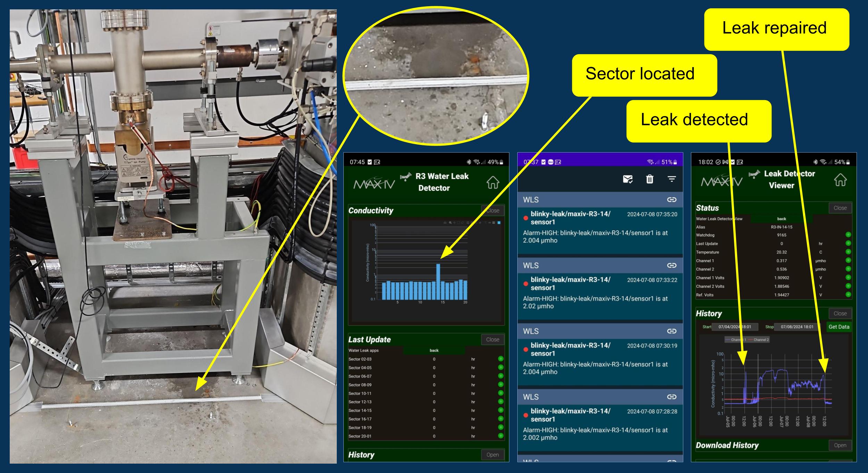Click back in Water Leak Detector View row
This screenshot has width=868, height=473.
point(782,219)
